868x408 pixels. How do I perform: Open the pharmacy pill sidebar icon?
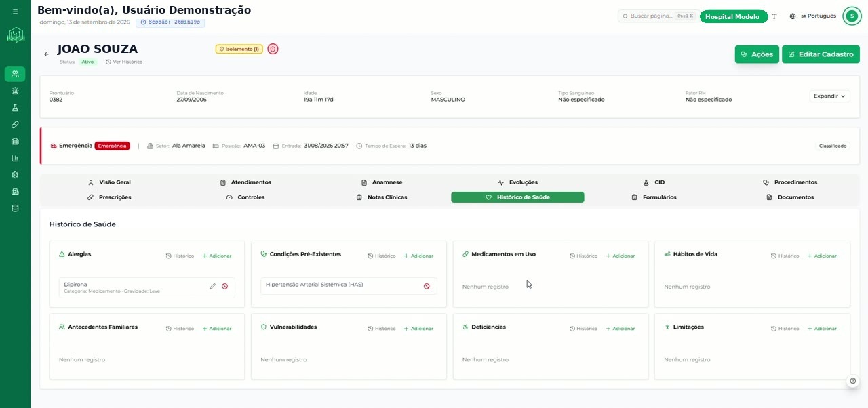[15, 125]
